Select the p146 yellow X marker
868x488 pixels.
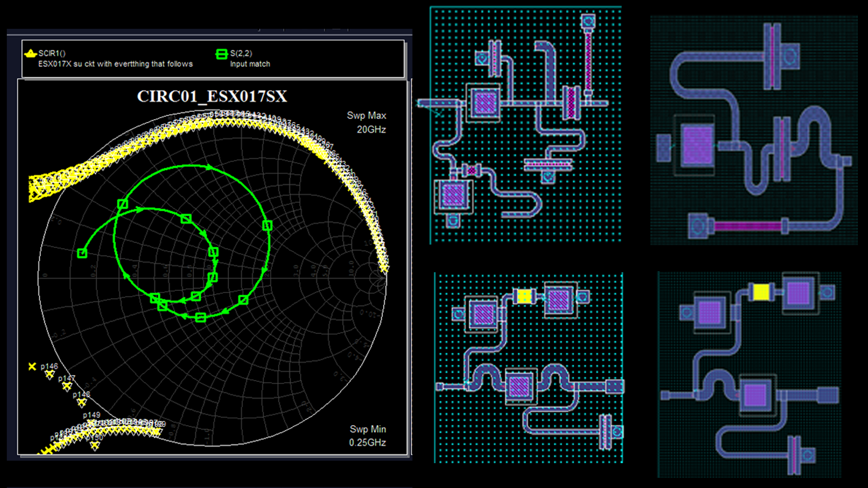click(x=32, y=367)
